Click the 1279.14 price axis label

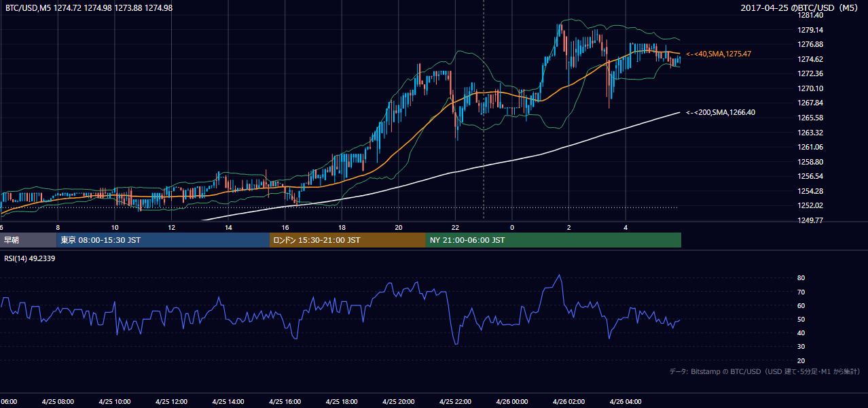coord(810,30)
